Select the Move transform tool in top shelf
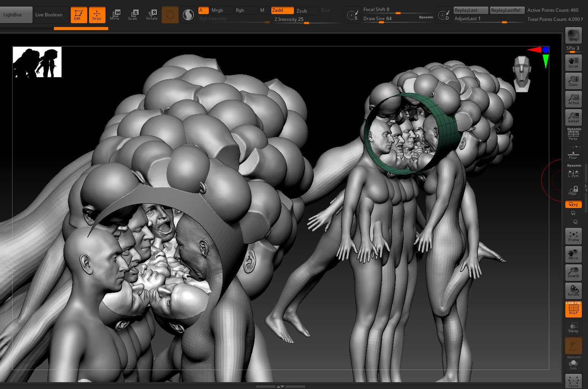The image size is (588, 389). click(115, 15)
